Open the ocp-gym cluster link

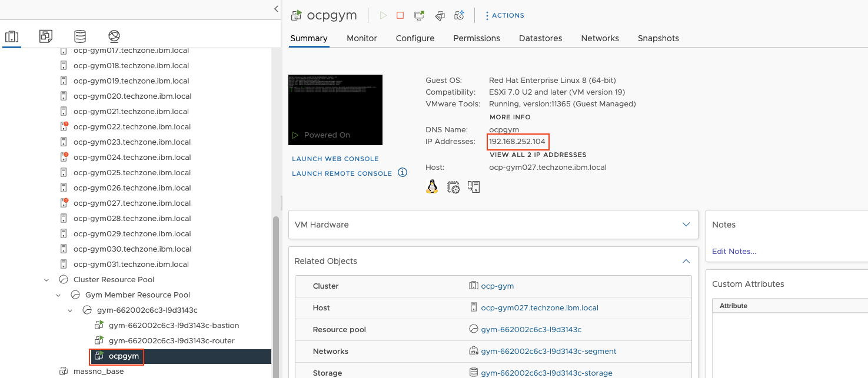click(497, 286)
